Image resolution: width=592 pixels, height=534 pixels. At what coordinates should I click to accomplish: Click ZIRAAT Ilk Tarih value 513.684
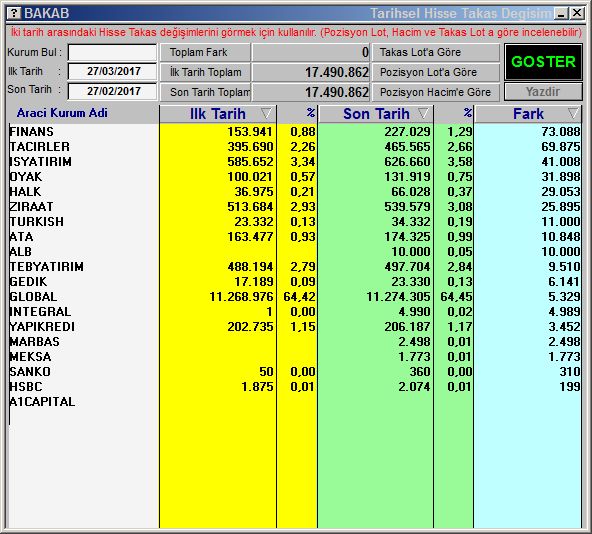tap(250, 207)
